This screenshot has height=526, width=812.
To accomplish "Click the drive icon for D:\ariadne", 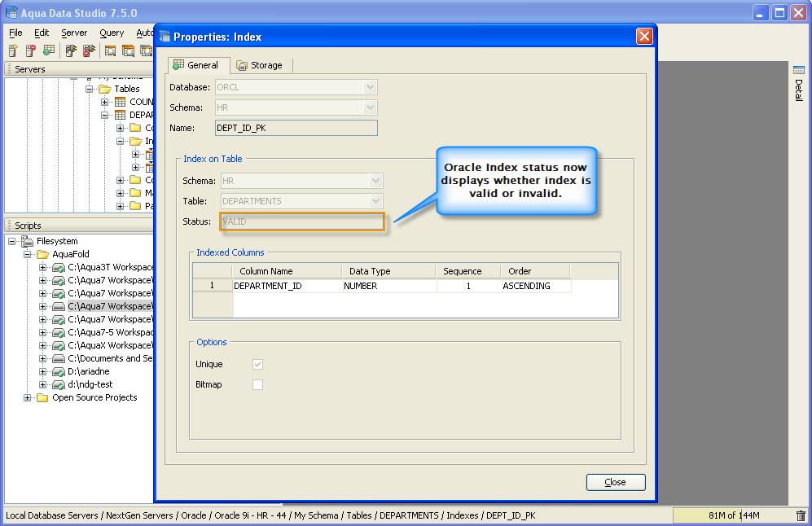I will pos(59,372).
